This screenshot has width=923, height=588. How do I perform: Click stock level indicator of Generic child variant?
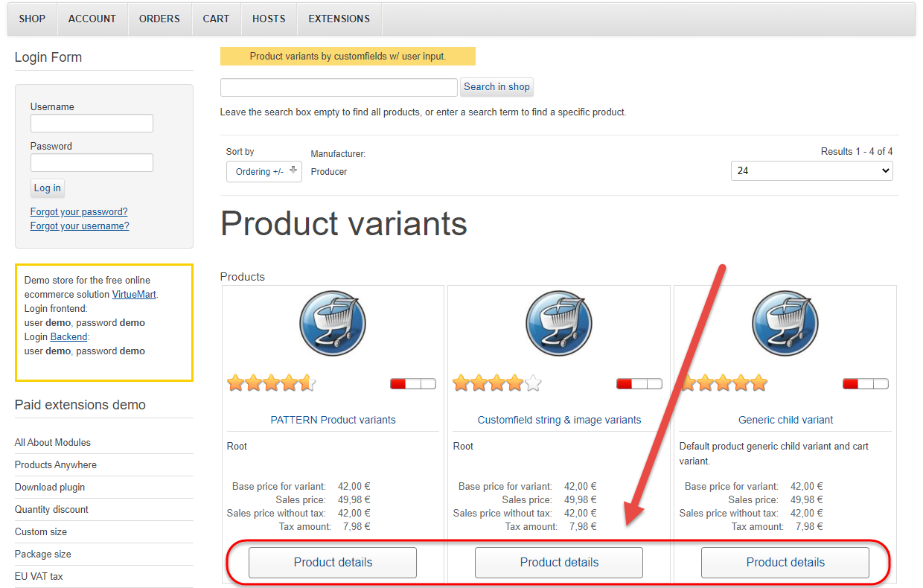pyautogui.click(x=866, y=384)
